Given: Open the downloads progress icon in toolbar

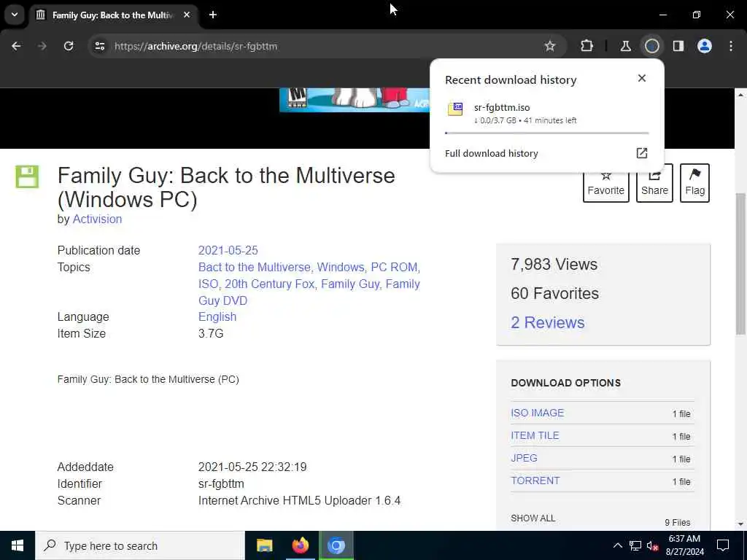Looking at the screenshot, I should tap(651, 46).
